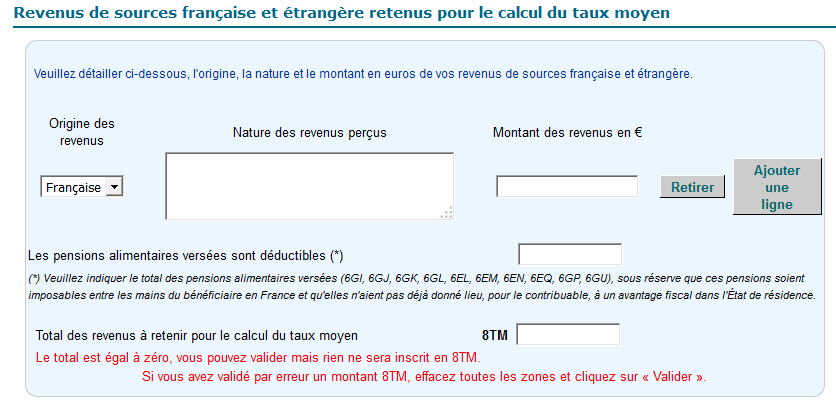
Task: Click the Nature des revenus perçus text area
Action: (x=310, y=186)
